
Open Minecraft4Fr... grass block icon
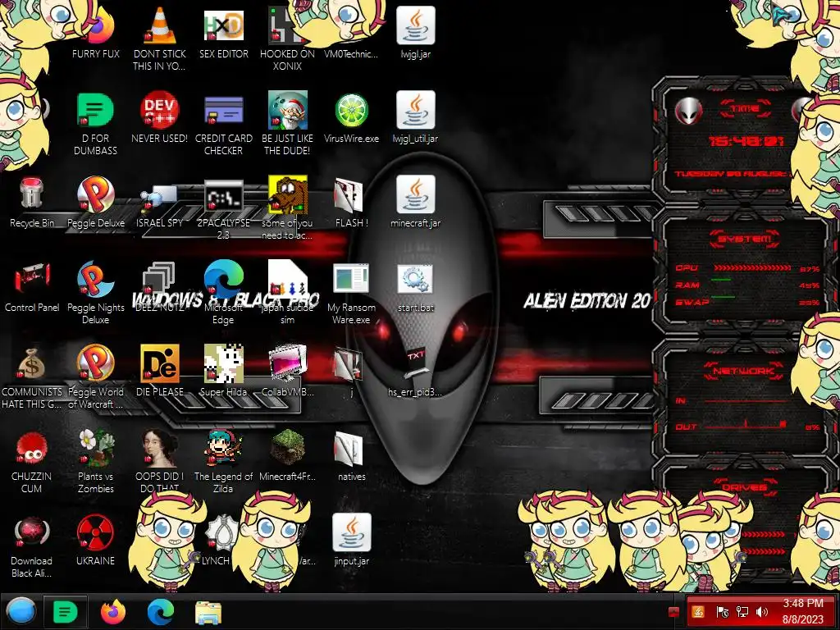click(288, 448)
